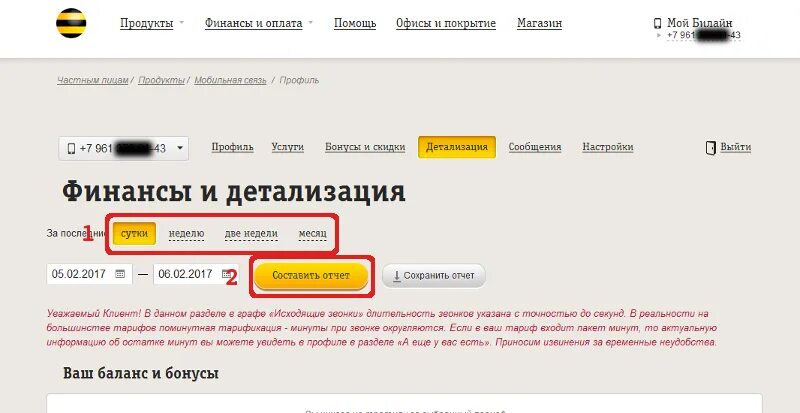Screen dimensions: 800x413
Task: Click the Beeline striped ball logo
Action: pyautogui.click(x=71, y=23)
